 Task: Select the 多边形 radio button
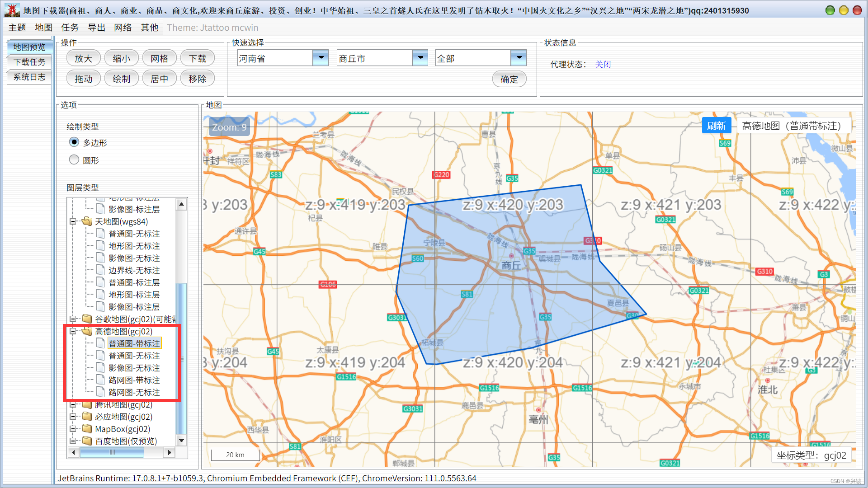point(74,142)
